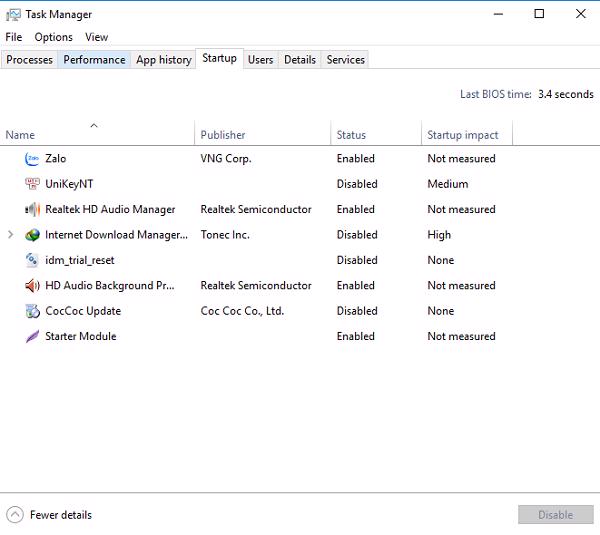Image resolution: width=600 pixels, height=535 pixels.
Task: Sort by the Name column header
Action: tap(97, 134)
